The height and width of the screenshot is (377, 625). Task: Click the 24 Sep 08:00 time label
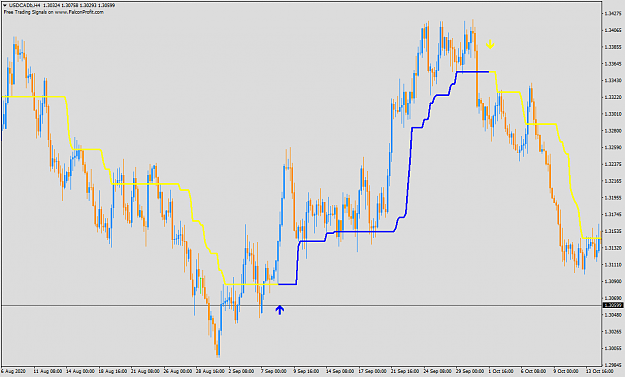click(x=437, y=371)
